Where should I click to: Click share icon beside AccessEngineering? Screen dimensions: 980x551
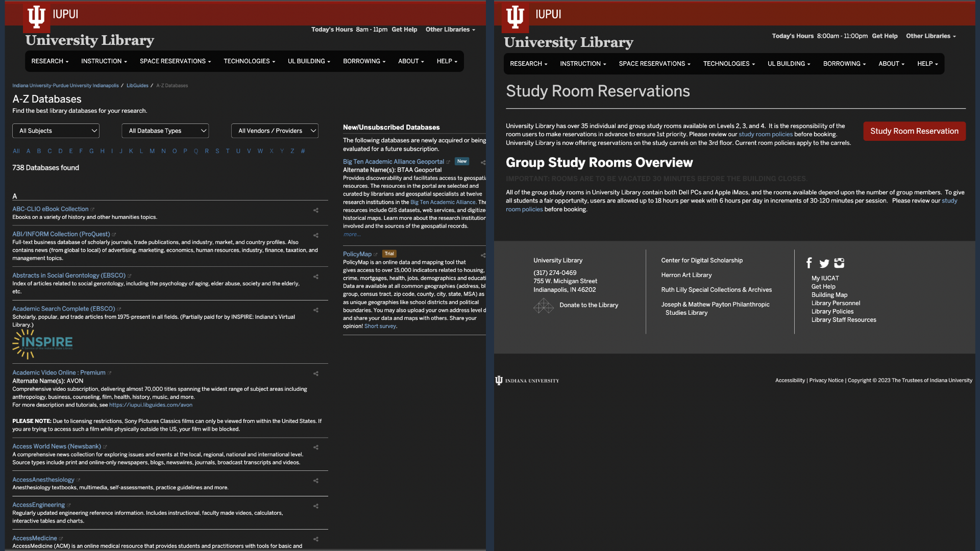tap(316, 507)
